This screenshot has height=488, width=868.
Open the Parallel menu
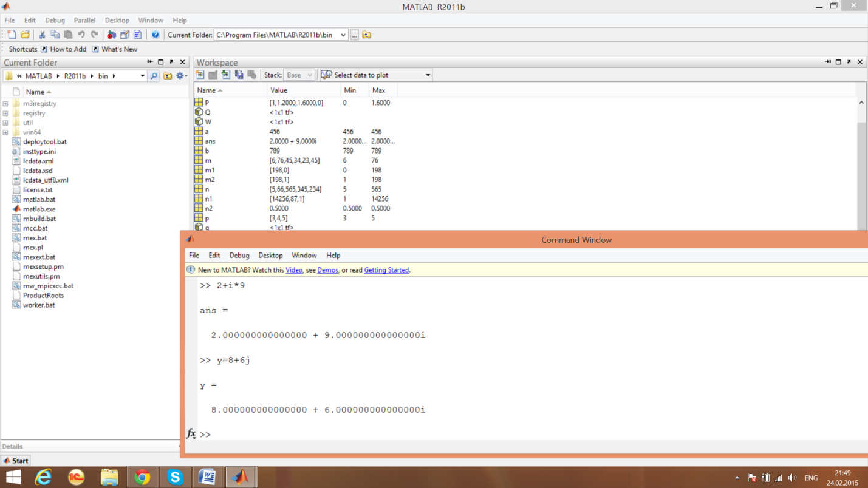(84, 20)
